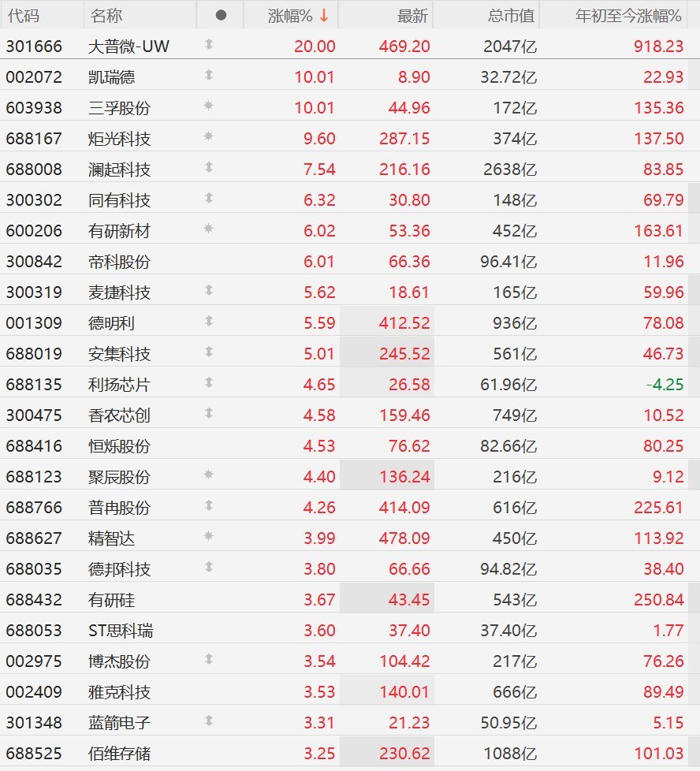Click the marker icon beside 同有科技
Screen dimensions: 700x771
pyautogui.click(x=209, y=198)
